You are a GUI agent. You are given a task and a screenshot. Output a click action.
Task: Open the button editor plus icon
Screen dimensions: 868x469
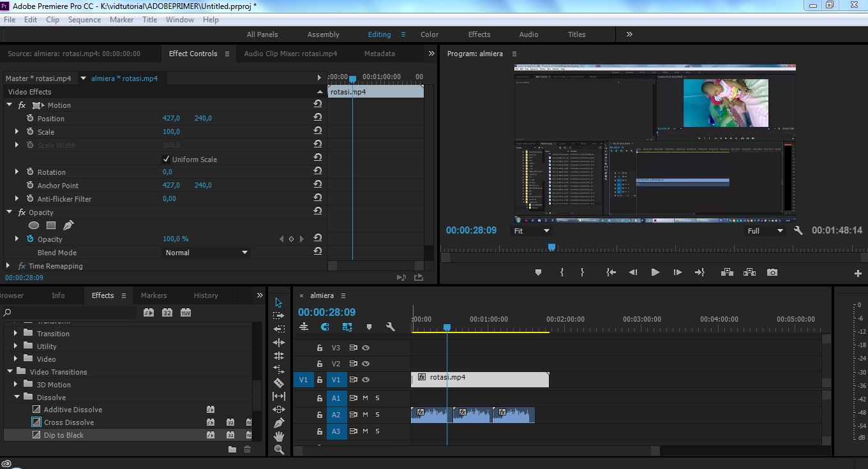(x=858, y=273)
